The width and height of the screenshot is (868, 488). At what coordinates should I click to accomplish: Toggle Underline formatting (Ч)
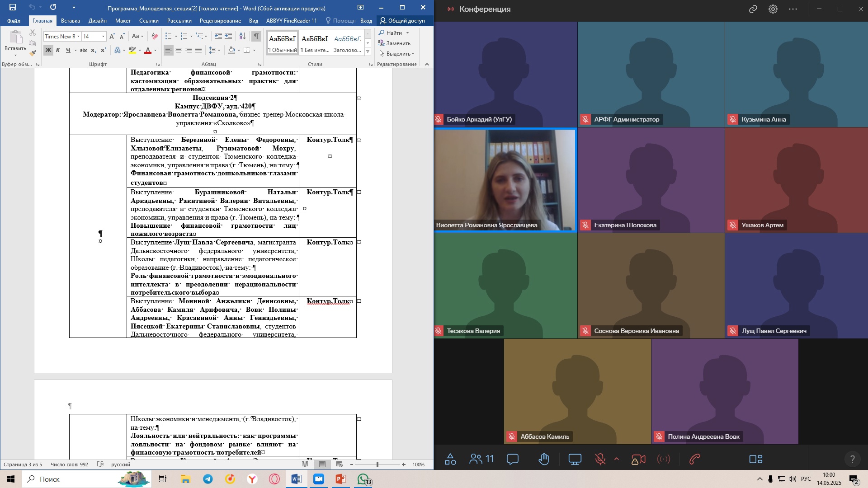(68, 50)
